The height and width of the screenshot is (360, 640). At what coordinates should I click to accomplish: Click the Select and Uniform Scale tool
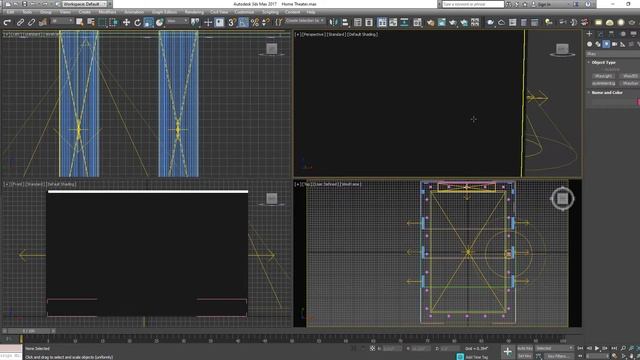(149, 22)
